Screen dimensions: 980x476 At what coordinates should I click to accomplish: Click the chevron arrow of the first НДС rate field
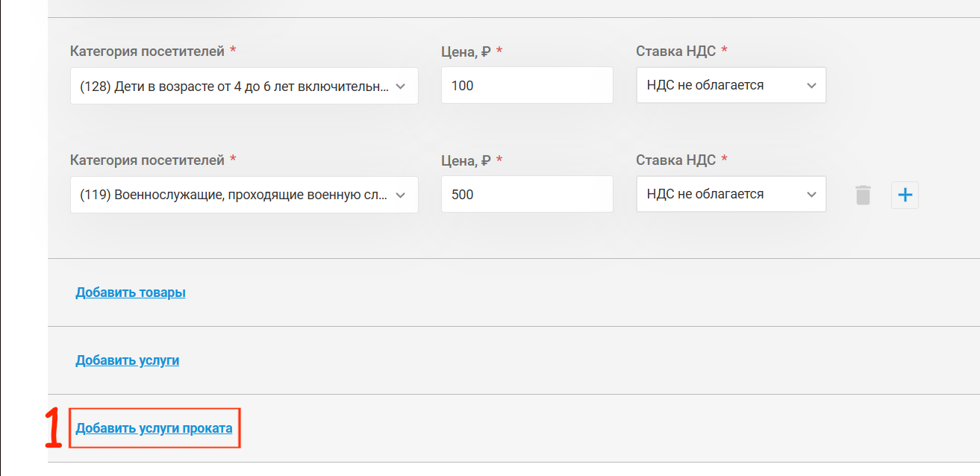pyautogui.click(x=812, y=86)
